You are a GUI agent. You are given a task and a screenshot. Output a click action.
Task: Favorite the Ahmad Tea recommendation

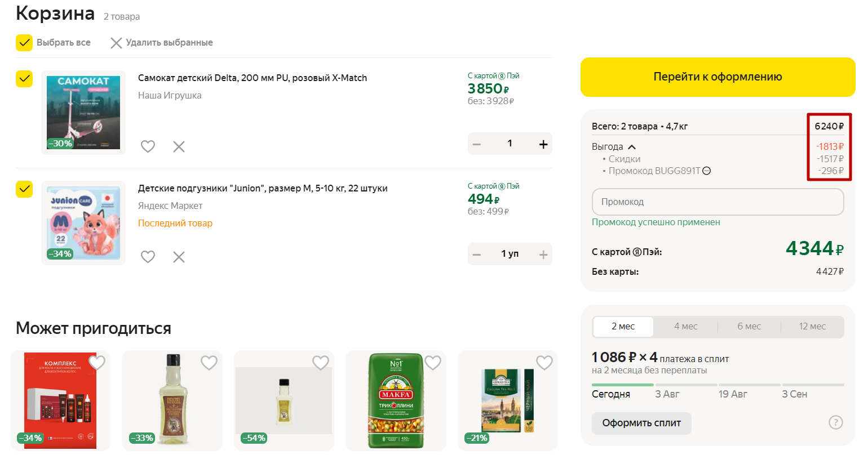(x=544, y=363)
